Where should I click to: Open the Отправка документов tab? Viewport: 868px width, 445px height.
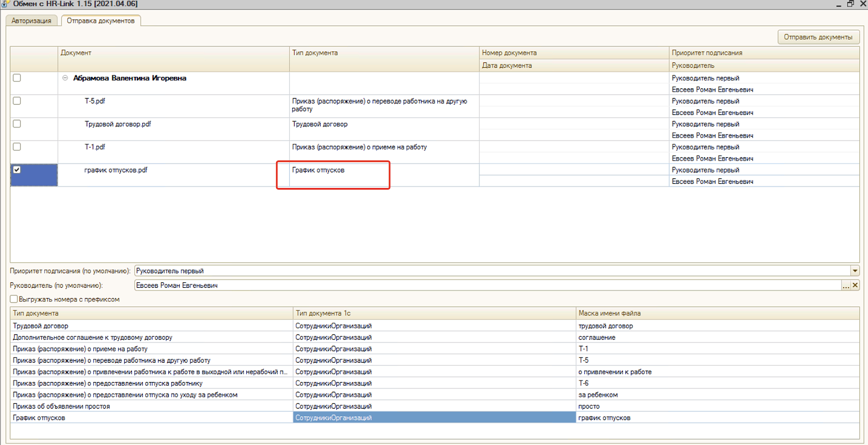point(101,21)
